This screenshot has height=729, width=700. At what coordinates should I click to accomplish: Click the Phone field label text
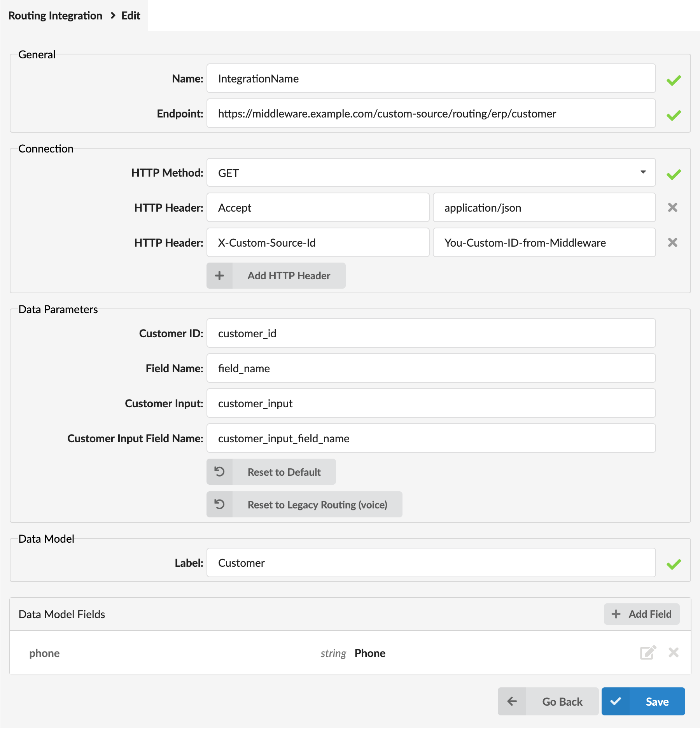[x=370, y=653]
